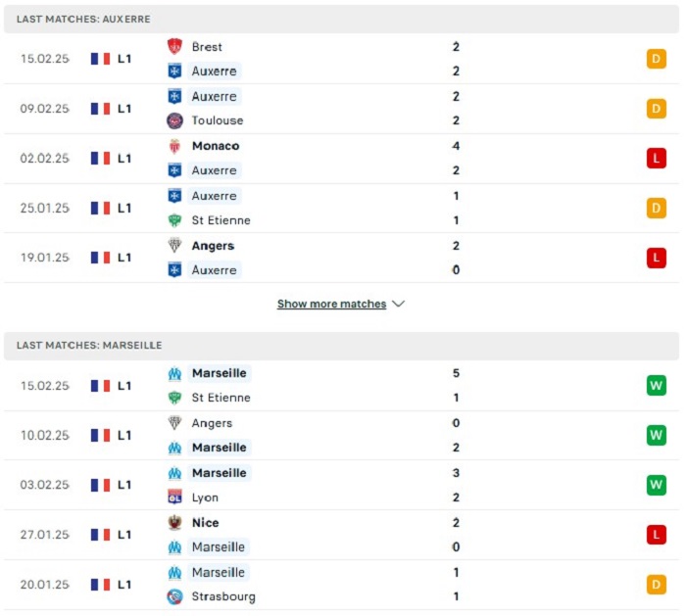
Task: Click French flag icon on 19.01.25 row
Action: point(100,258)
